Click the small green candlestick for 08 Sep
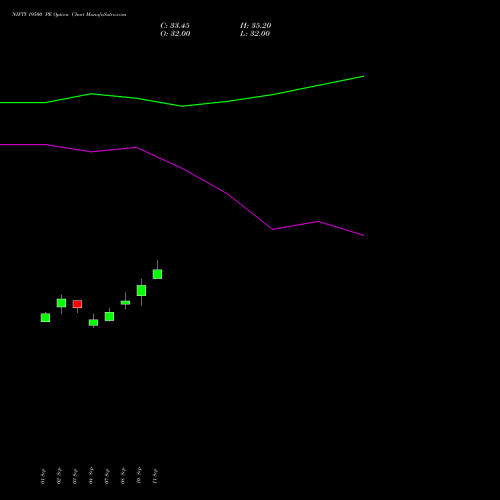The height and width of the screenshot is (500, 500). coord(125,303)
